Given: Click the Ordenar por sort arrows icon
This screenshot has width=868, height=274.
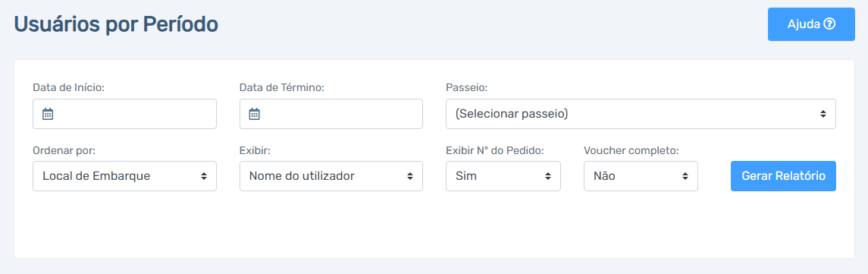Looking at the screenshot, I should (204, 176).
